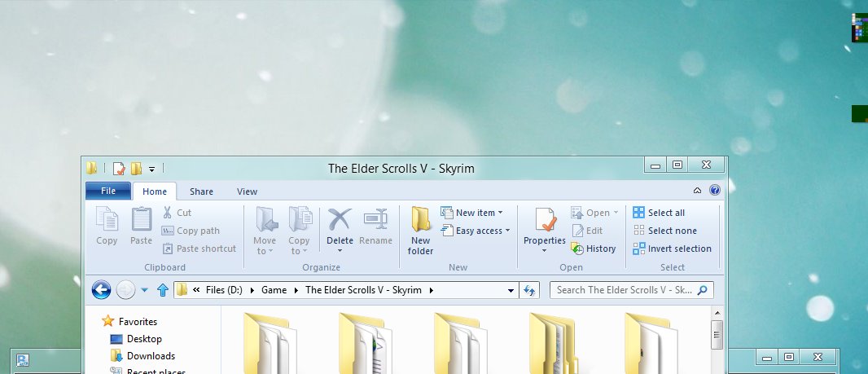Open the Recent locations dropdown arrow

(x=144, y=290)
